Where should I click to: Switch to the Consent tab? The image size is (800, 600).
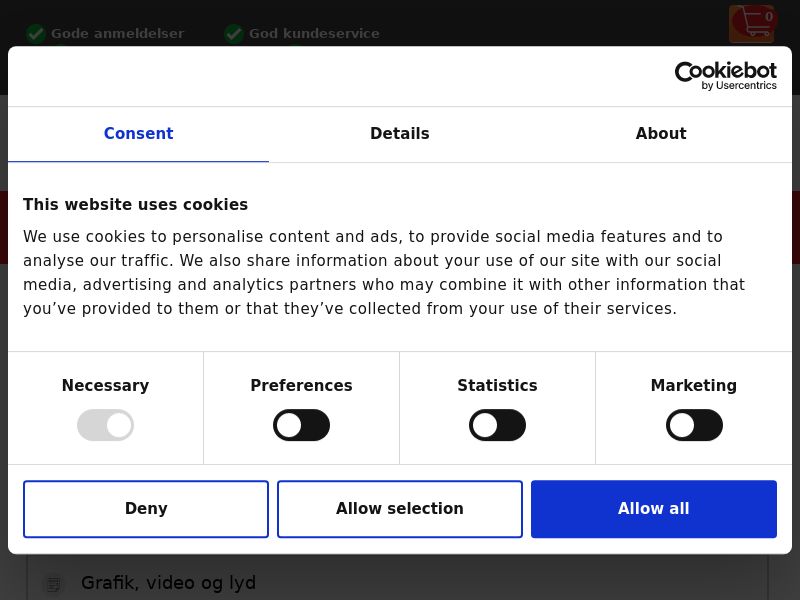[138, 134]
